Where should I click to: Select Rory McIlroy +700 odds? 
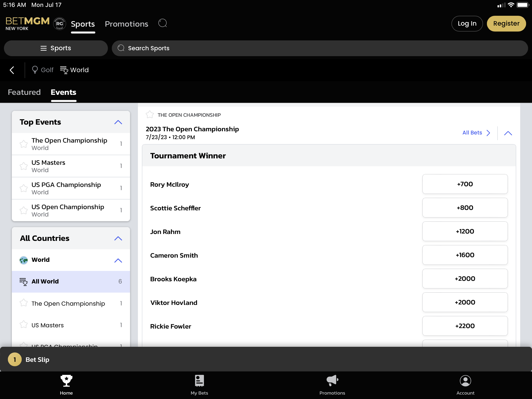pyautogui.click(x=465, y=184)
